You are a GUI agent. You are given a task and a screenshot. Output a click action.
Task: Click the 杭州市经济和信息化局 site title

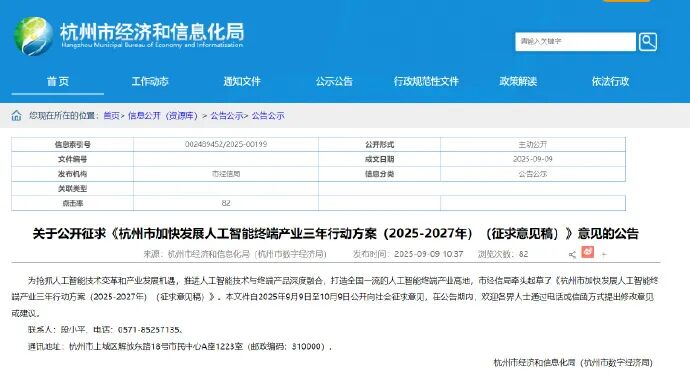pyautogui.click(x=152, y=31)
